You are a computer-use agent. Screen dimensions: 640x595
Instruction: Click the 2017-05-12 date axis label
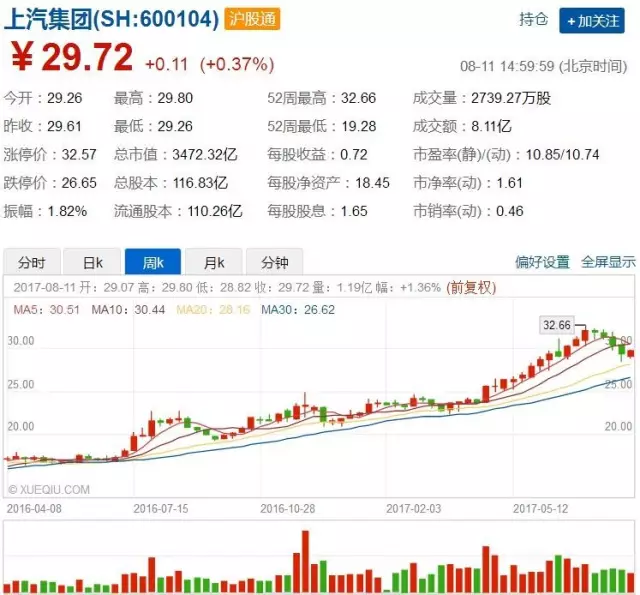click(540, 509)
